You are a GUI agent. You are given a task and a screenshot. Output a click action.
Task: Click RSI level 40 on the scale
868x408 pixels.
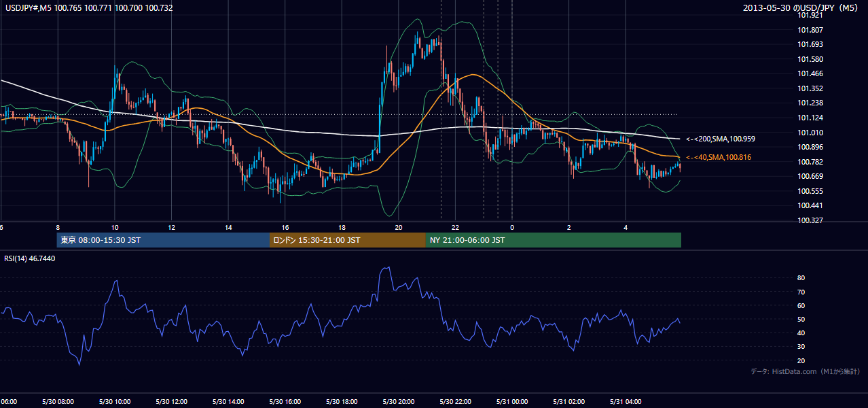point(801,333)
